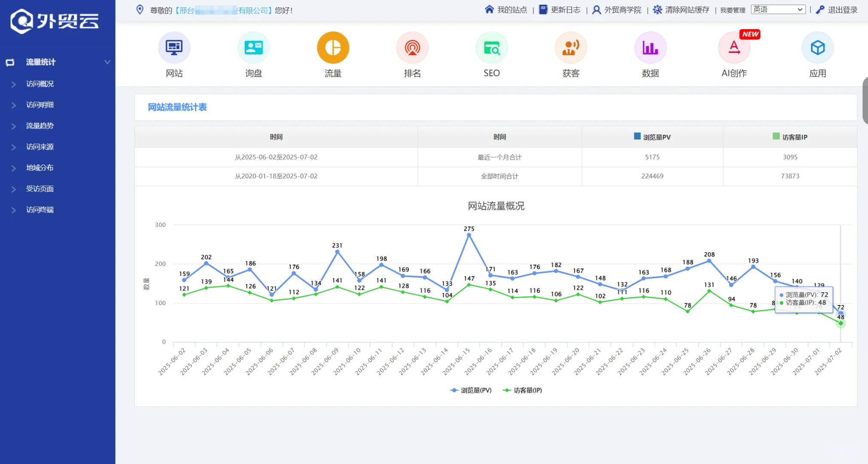Toggle 浏览量(PV) series in chart legend
Viewport: 868px width, 464px height.
coord(471,390)
